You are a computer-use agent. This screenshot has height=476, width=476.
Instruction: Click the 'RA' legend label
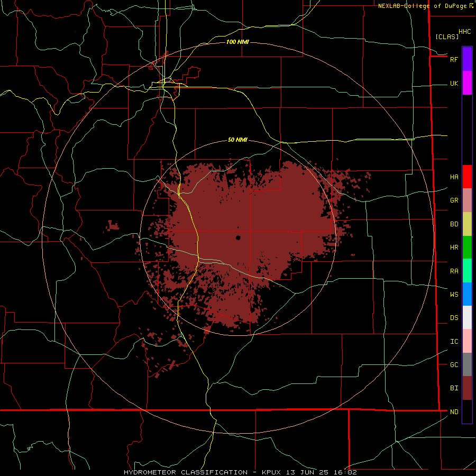(454, 271)
